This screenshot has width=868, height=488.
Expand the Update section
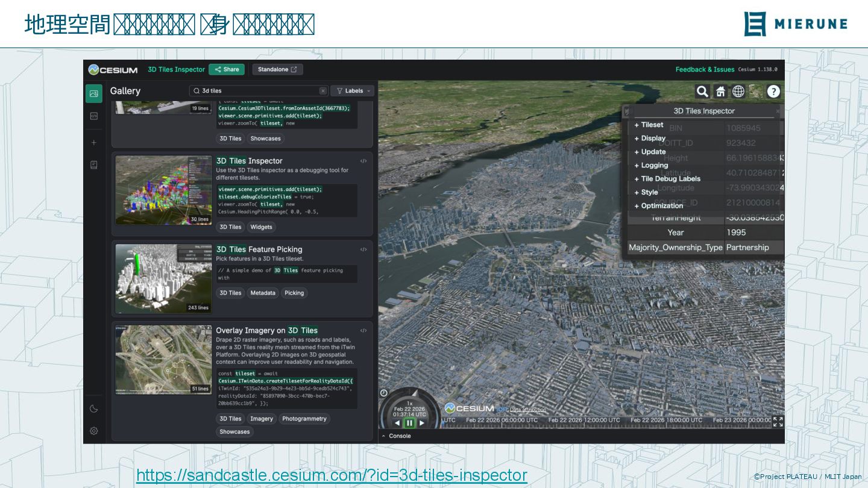tap(650, 152)
